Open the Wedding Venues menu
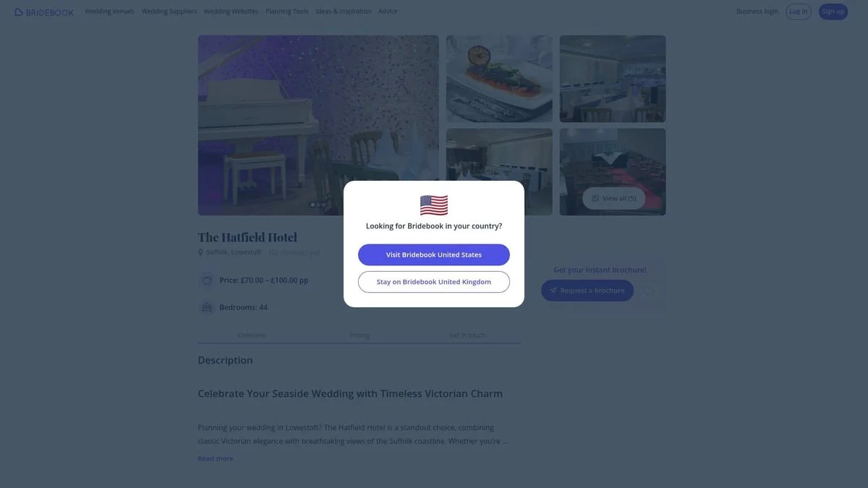The height and width of the screenshot is (488, 868). [x=109, y=12]
